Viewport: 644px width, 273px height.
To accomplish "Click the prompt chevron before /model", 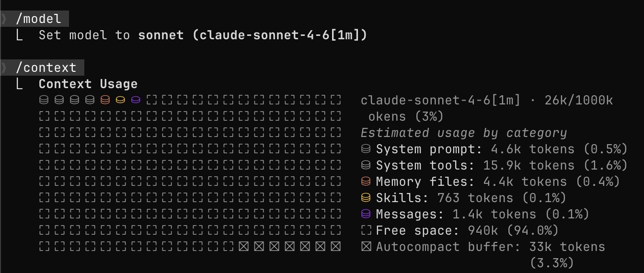I will click(4, 19).
